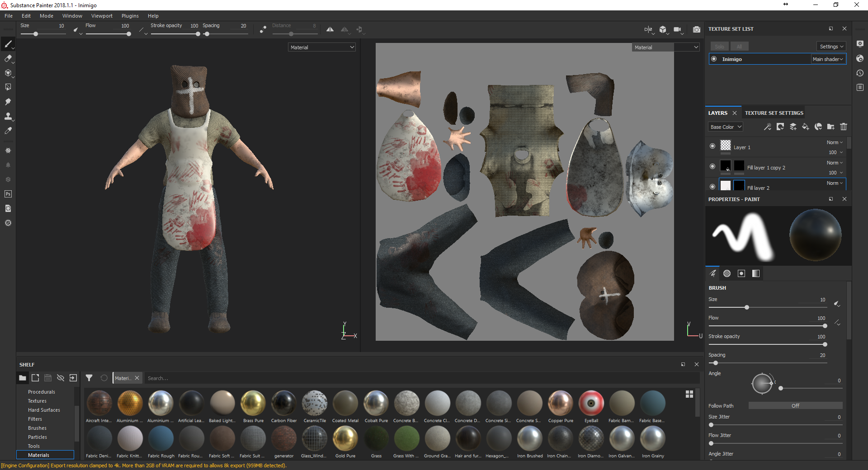
Task: Toggle Follow Path Off switch
Action: tap(795, 406)
